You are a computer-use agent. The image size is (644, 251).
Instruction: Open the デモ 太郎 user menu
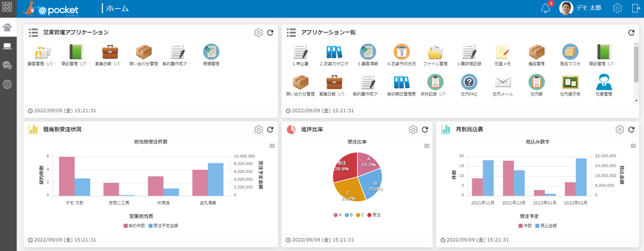[x=580, y=8]
